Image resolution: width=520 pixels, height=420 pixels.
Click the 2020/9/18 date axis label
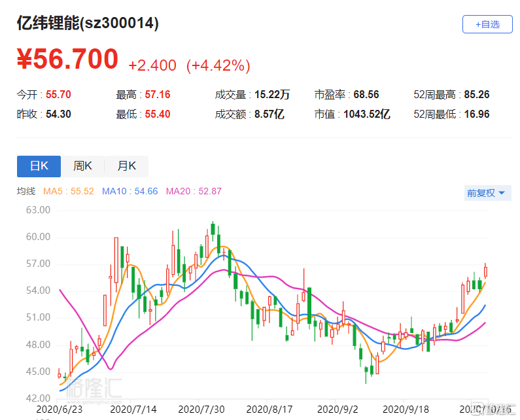click(406, 410)
